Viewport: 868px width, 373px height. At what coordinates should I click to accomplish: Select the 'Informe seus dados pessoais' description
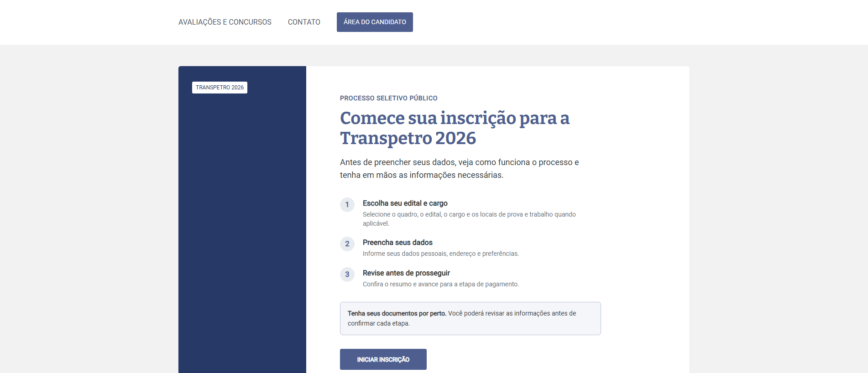pos(441,254)
